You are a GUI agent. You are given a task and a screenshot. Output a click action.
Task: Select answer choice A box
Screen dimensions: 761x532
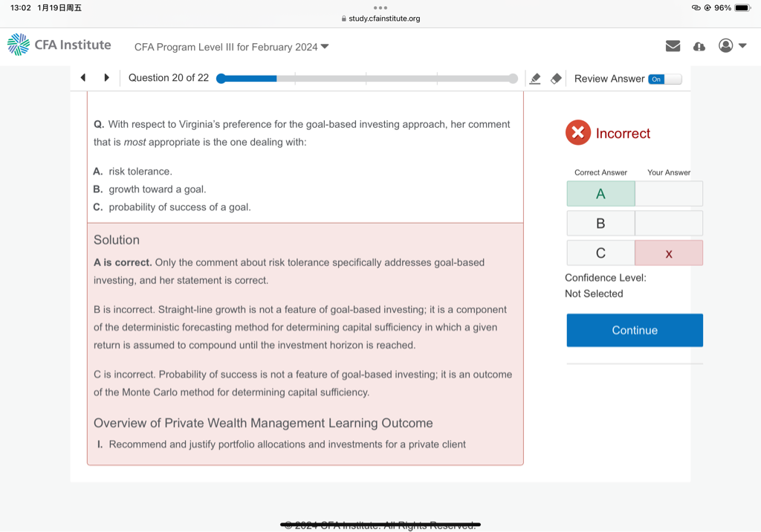click(600, 194)
